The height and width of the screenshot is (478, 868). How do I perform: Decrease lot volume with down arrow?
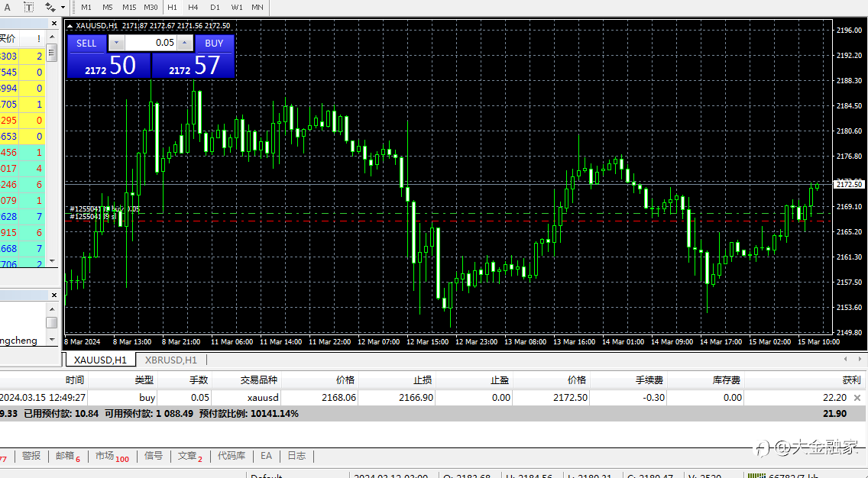click(116, 43)
